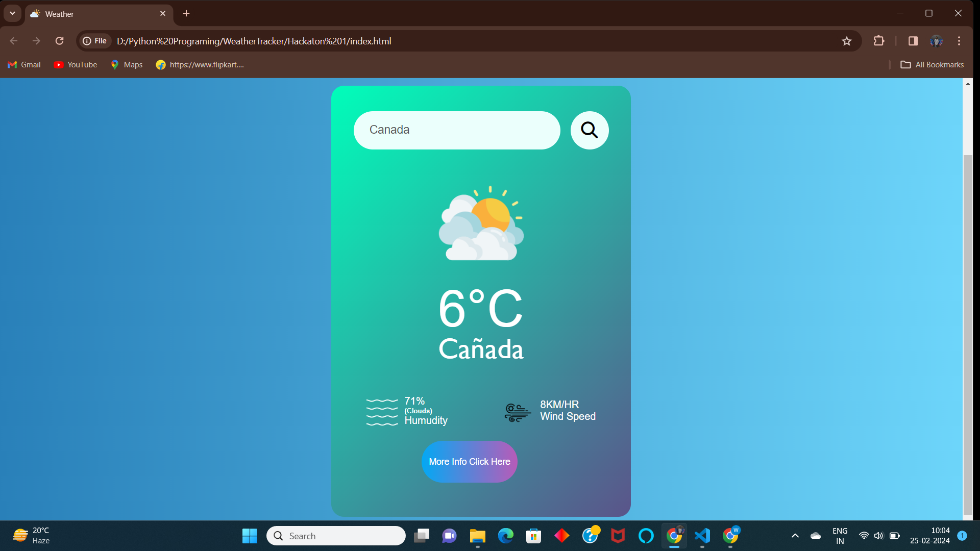Click the partly cloudy weather image

[481, 223]
